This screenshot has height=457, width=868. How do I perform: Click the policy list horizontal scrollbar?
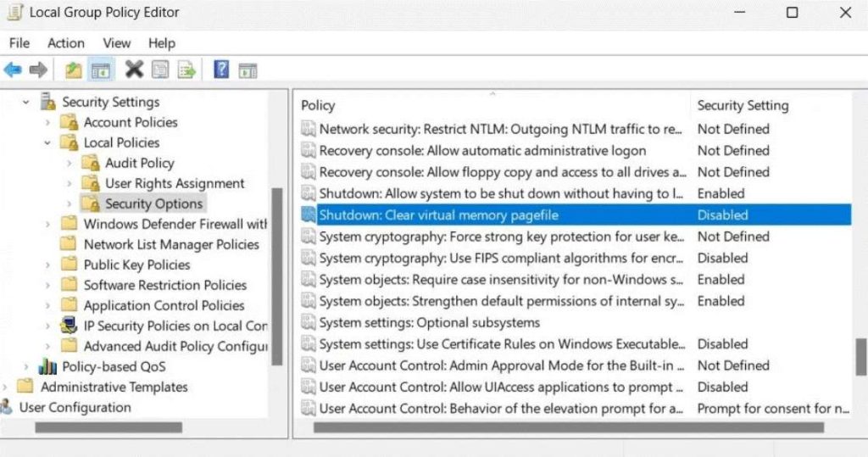tap(568, 428)
